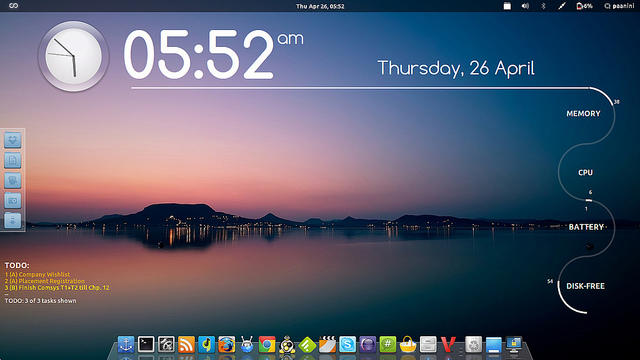Click the infinity logo in top bar

click(13, 6)
